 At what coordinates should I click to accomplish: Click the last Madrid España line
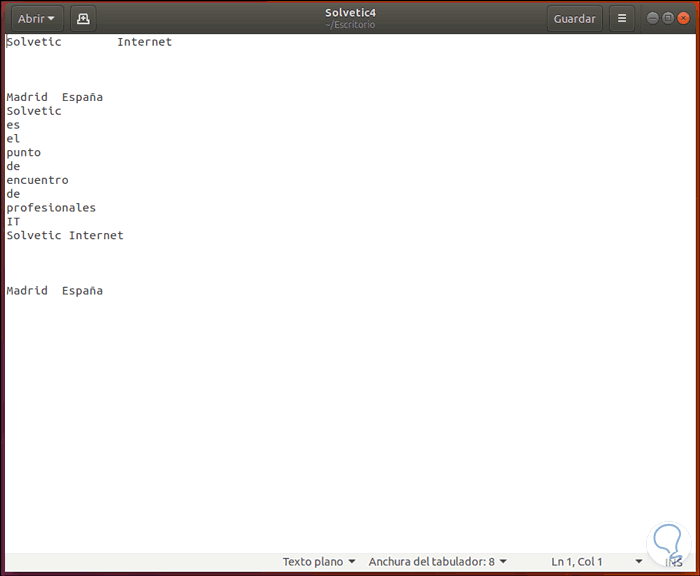pos(54,291)
